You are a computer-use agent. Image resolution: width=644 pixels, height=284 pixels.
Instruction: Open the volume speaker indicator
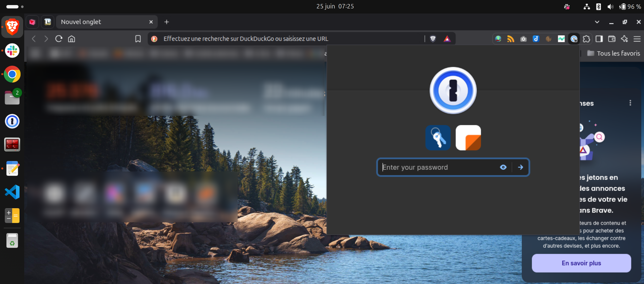point(610,7)
